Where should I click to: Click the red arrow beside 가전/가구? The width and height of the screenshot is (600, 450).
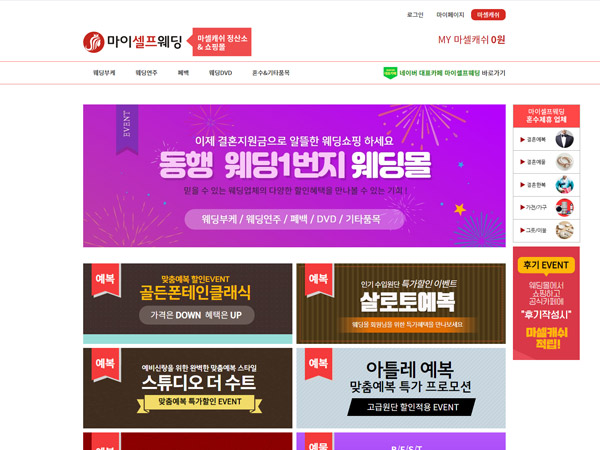522,207
